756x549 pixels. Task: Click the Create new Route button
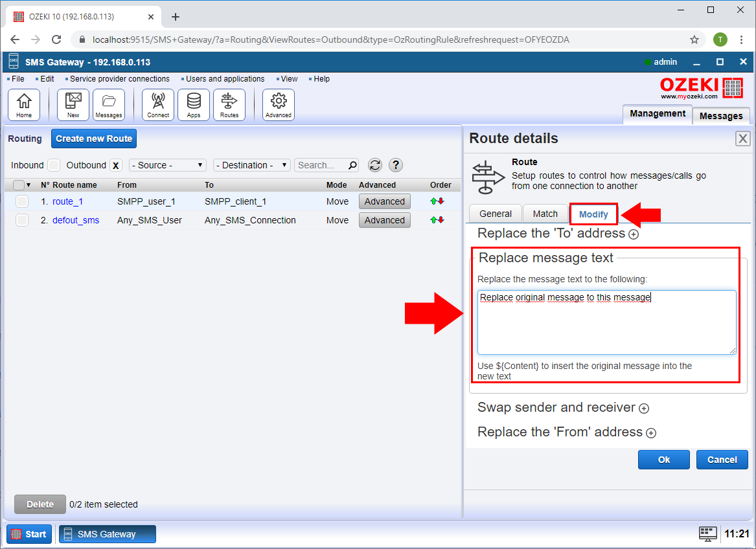click(x=94, y=139)
